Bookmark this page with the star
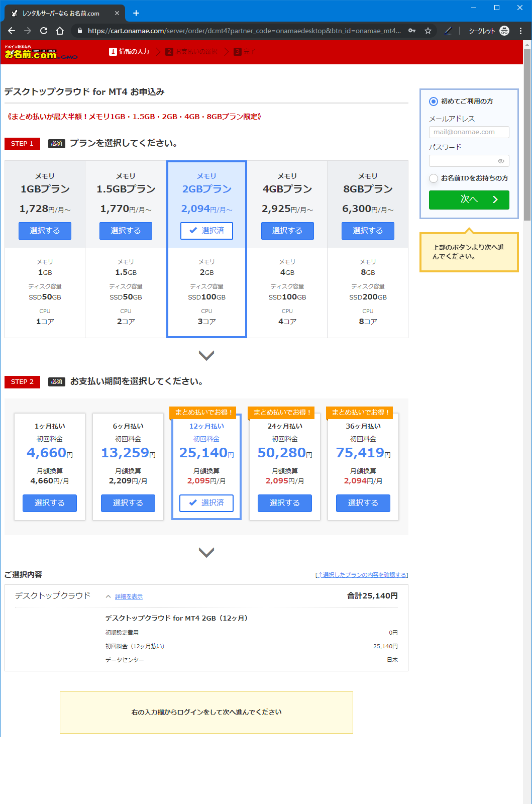This screenshot has width=532, height=804. [x=428, y=31]
